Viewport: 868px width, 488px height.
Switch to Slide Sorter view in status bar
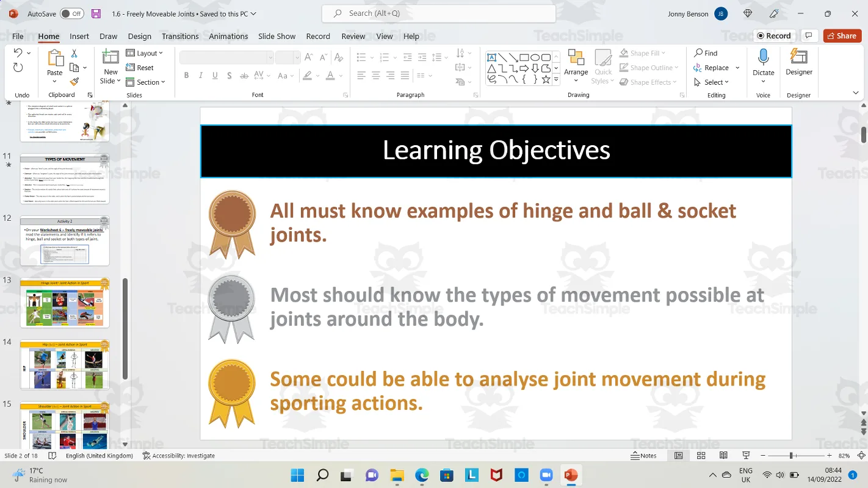(x=701, y=455)
